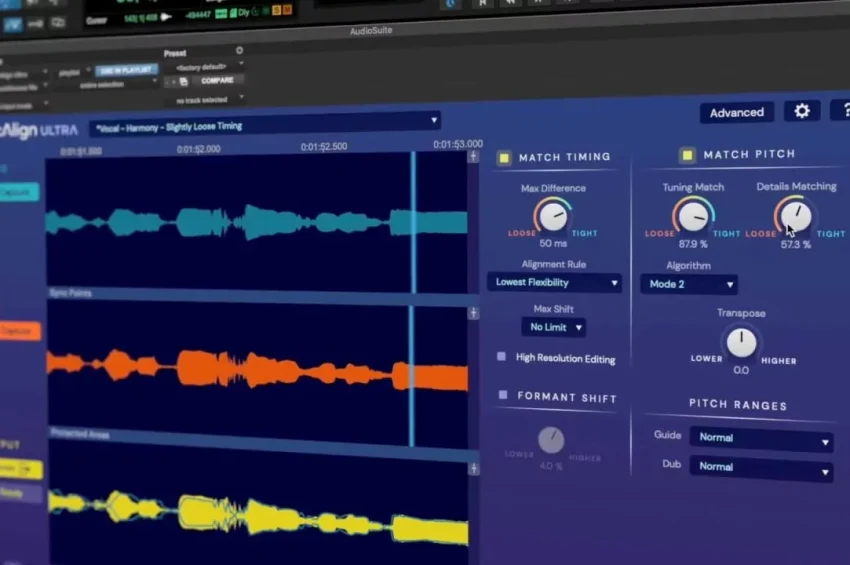Click the blue playhead in guide waveform
This screenshot has width=850, height=565.
pos(412,220)
